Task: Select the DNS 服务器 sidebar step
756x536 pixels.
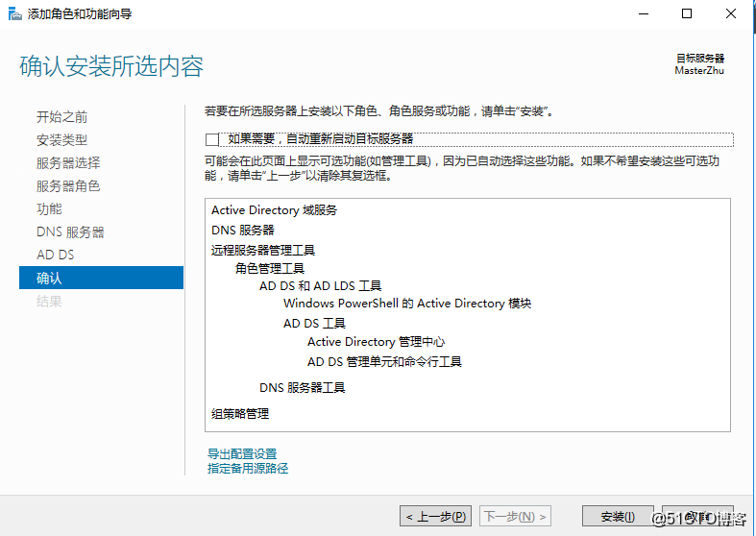Action: click(x=70, y=231)
